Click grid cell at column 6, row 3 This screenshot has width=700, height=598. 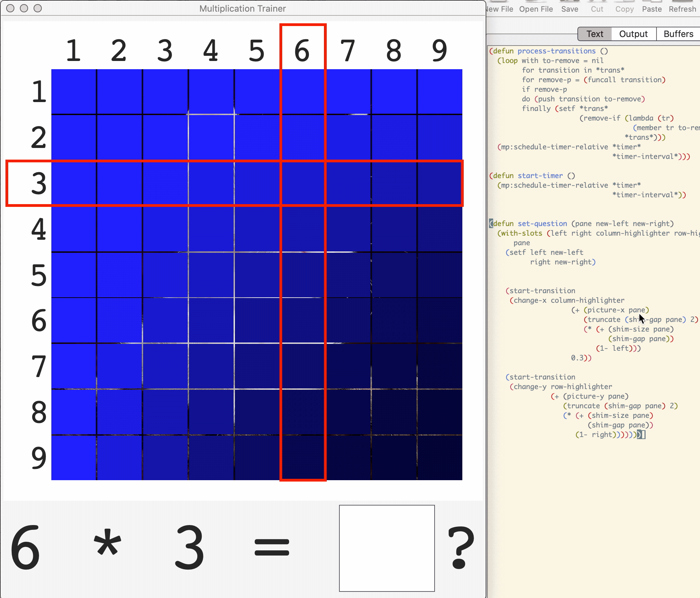[x=303, y=183]
